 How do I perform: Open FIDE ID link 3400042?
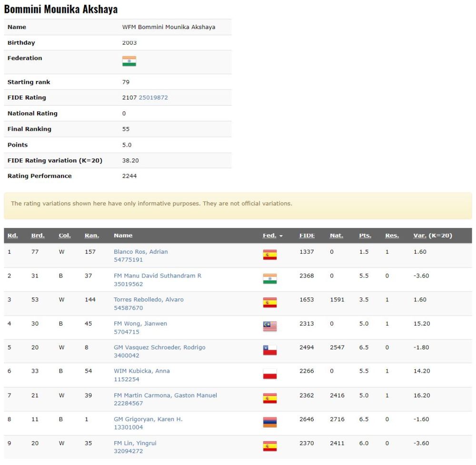click(127, 356)
